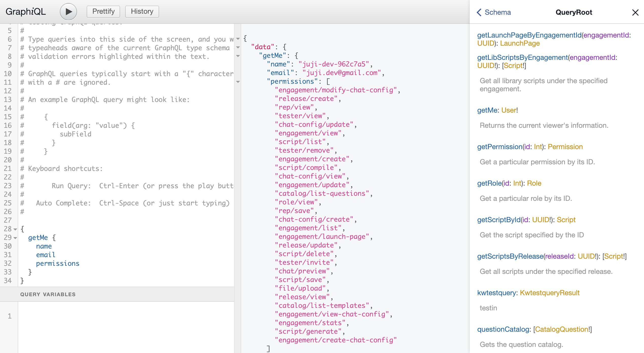This screenshot has width=644, height=353.
Task: Click "catalog/list-questions" permission in results
Action: click(322, 193)
